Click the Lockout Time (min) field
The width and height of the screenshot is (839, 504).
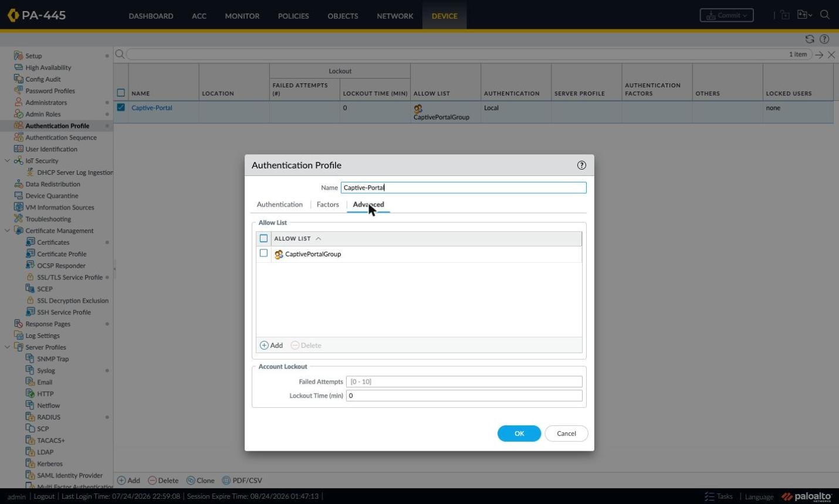pyautogui.click(x=464, y=395)
